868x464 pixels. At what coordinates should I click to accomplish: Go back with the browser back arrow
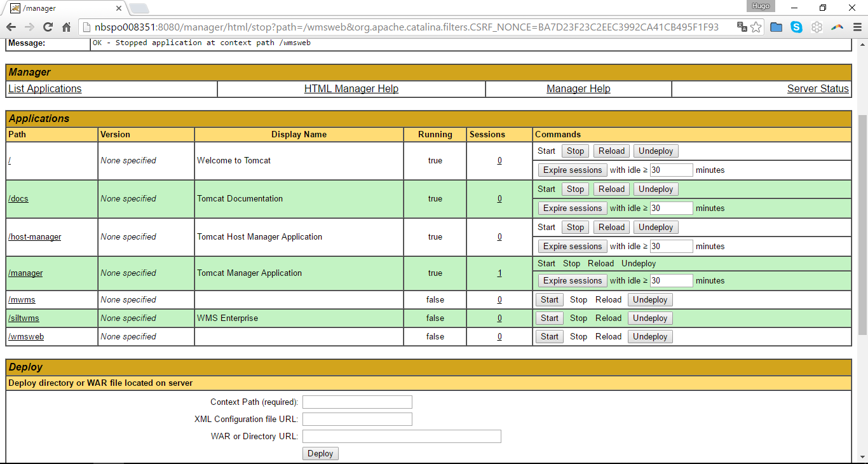[11, 27]
